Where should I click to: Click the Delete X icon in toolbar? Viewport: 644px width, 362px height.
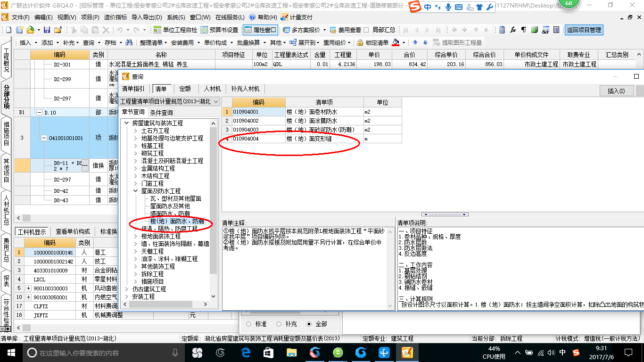pos(105,30)
